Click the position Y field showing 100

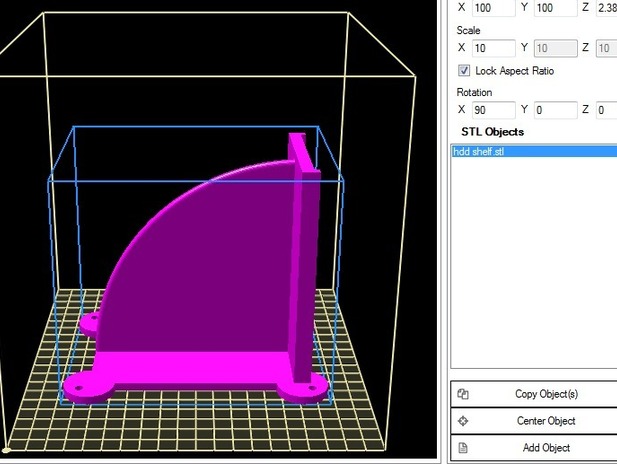tap(555, 8)
